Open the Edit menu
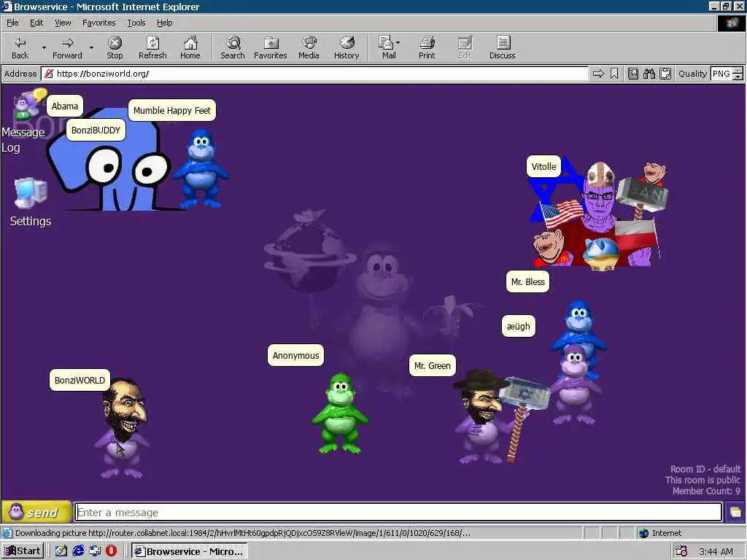The width and height of the screenshot is (747, 560). pyautogui.click(x=36, y=23)
